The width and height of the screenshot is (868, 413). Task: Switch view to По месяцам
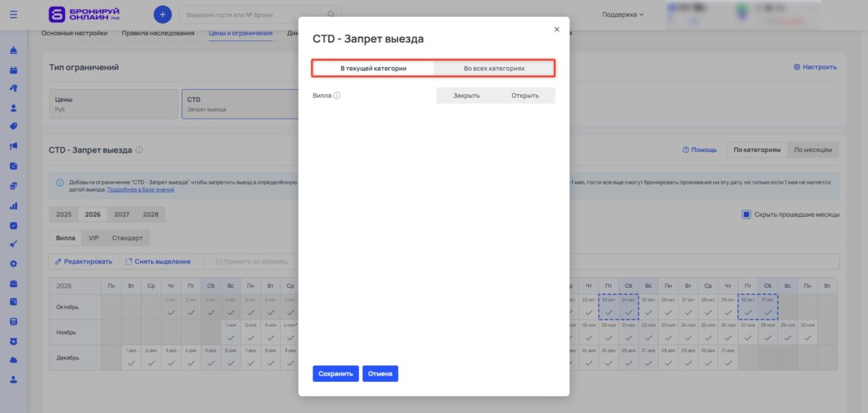coord(813,150)
